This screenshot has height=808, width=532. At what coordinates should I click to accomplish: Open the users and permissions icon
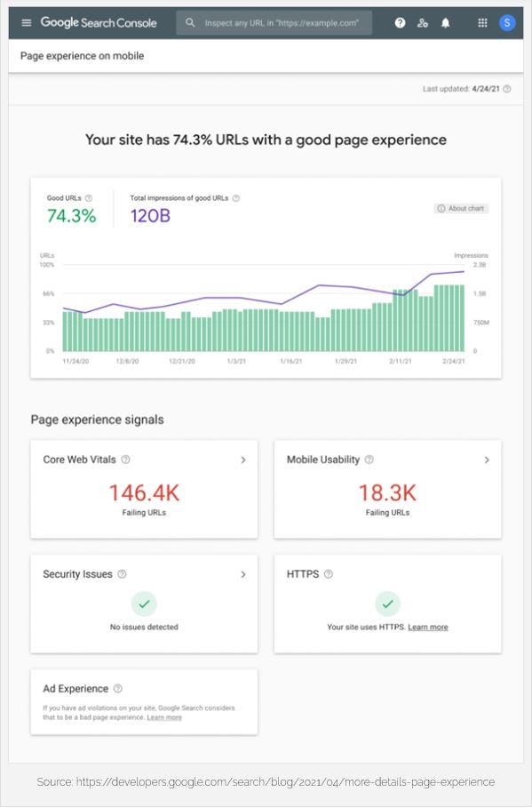[x=422, y=23]
